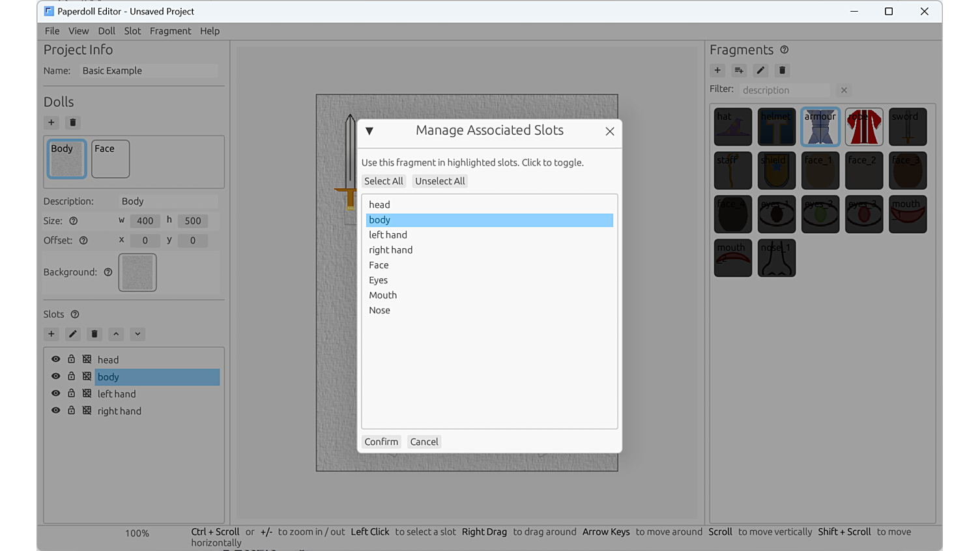The image size is (980, 551).
Task: Click the delete doll trash icon
Action: tap(73, 122)
